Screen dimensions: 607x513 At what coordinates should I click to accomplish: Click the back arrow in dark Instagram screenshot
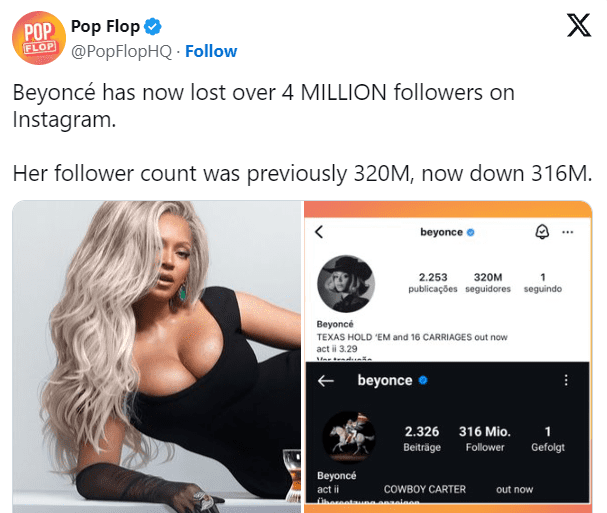point(326,381)
